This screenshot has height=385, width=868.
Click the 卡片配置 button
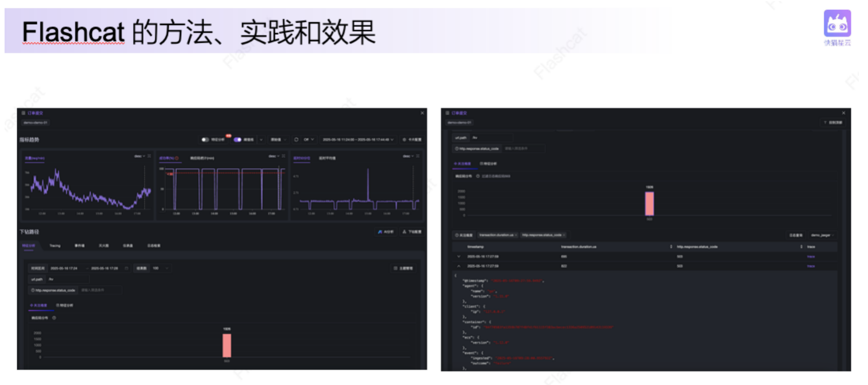(411, 139)
